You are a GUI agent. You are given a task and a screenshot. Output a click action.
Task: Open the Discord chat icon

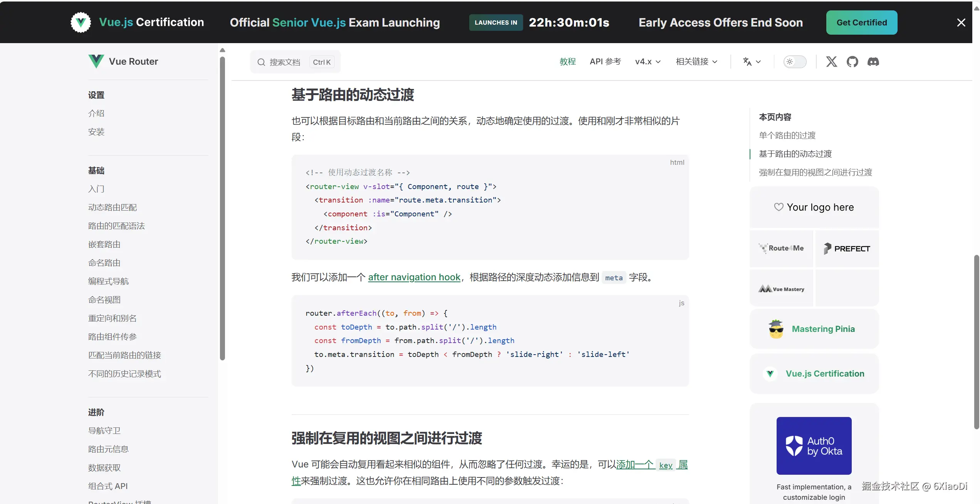(873, 62)
